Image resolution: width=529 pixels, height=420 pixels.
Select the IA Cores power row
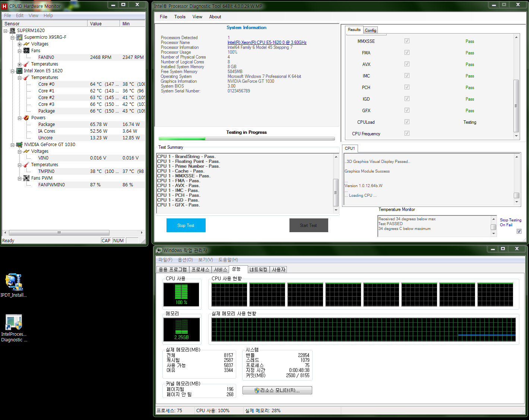click(91, 131)
